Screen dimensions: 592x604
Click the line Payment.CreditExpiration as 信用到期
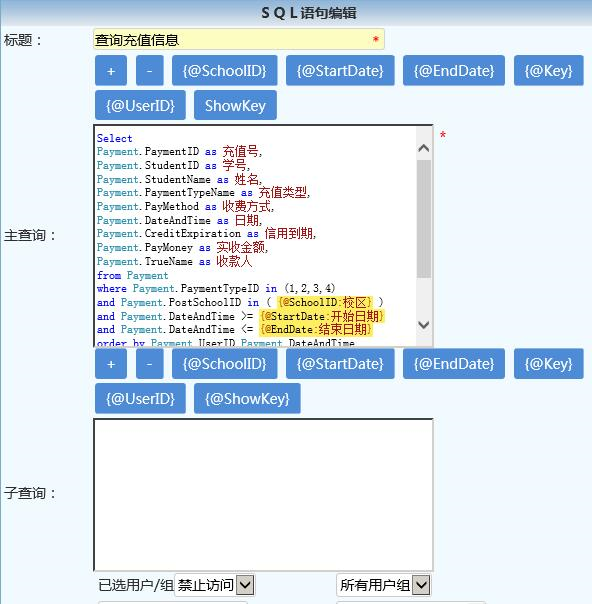tap(206, 233)
